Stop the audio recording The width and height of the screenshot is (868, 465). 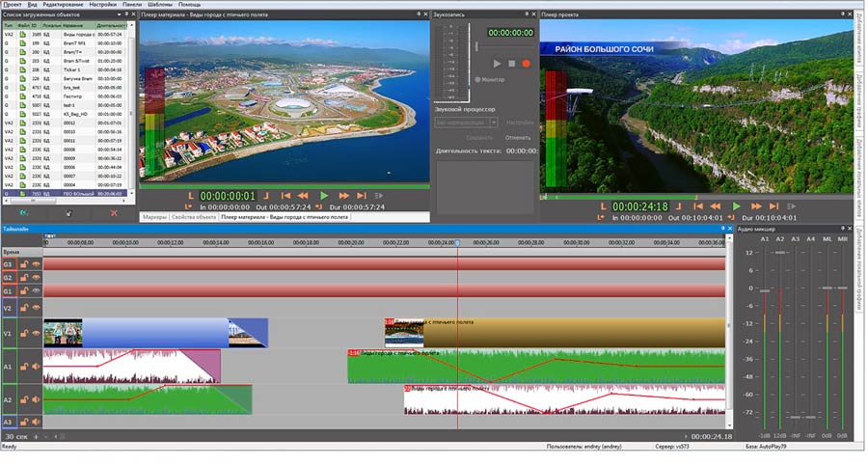[x=511, y=64]
